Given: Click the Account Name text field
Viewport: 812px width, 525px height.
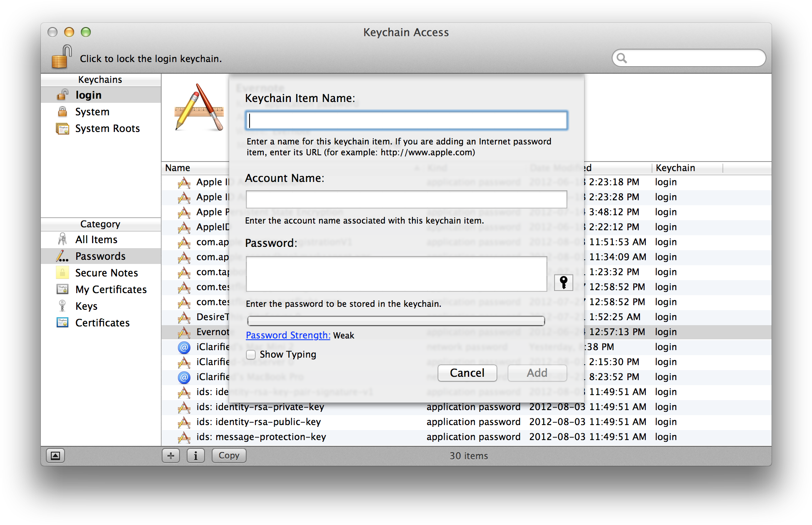Looking at the screenshot, I should coord(406,199).
